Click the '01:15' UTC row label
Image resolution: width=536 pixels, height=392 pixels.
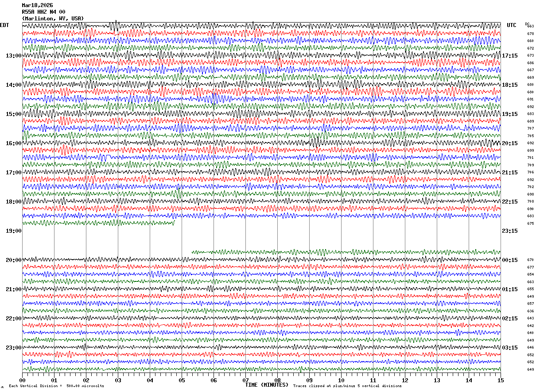(510, 289)
